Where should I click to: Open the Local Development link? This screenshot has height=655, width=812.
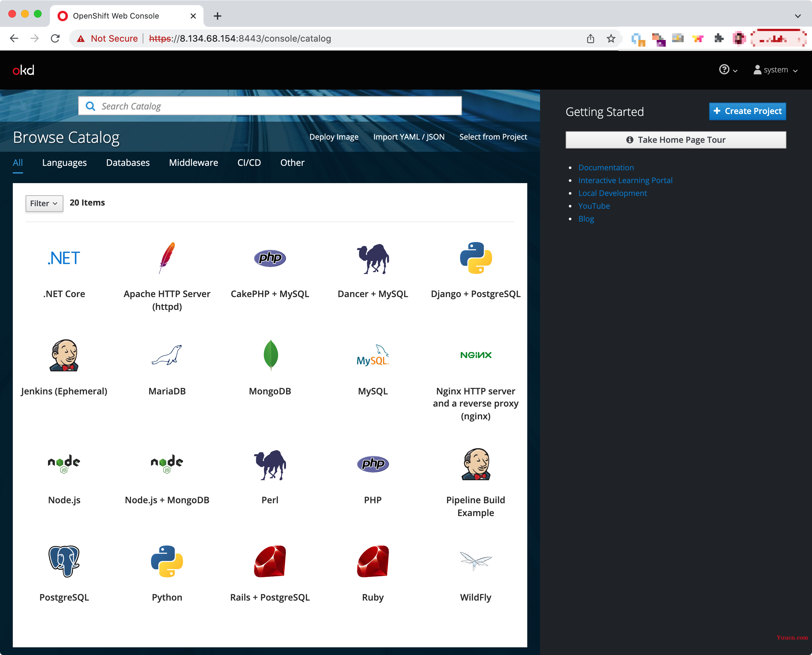point(613,193)
